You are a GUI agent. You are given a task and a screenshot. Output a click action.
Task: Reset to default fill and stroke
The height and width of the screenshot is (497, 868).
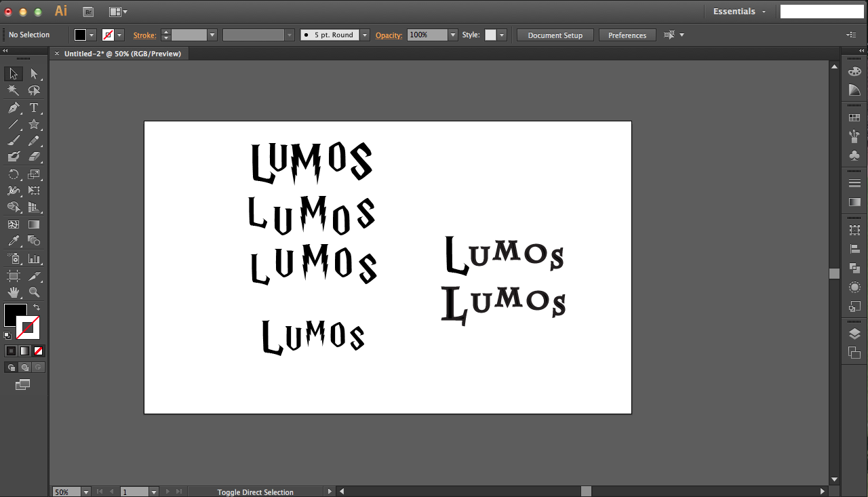pos(7,335)
